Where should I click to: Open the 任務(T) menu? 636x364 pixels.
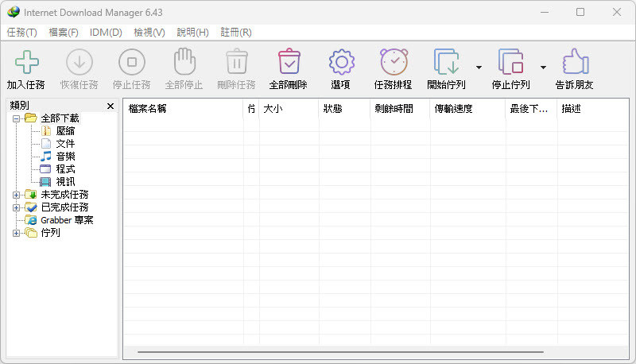(22, 32)
